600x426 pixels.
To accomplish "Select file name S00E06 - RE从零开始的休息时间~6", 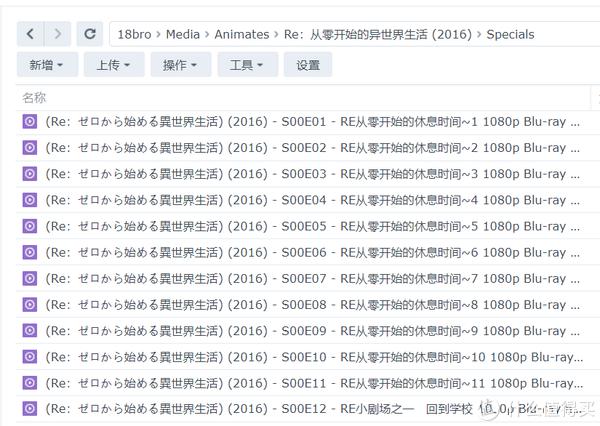I will [x=313, y=253].
